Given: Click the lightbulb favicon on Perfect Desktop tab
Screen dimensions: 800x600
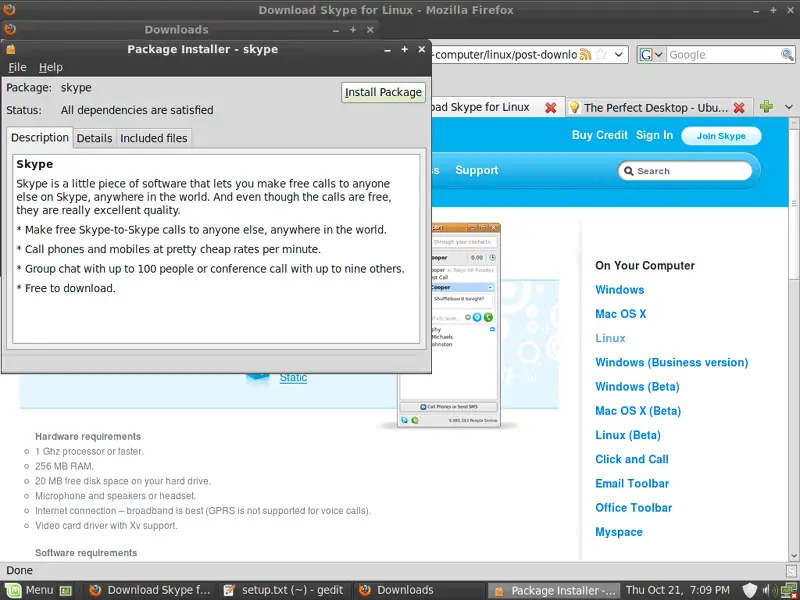Looking at the screenshot, I should 574,107.
